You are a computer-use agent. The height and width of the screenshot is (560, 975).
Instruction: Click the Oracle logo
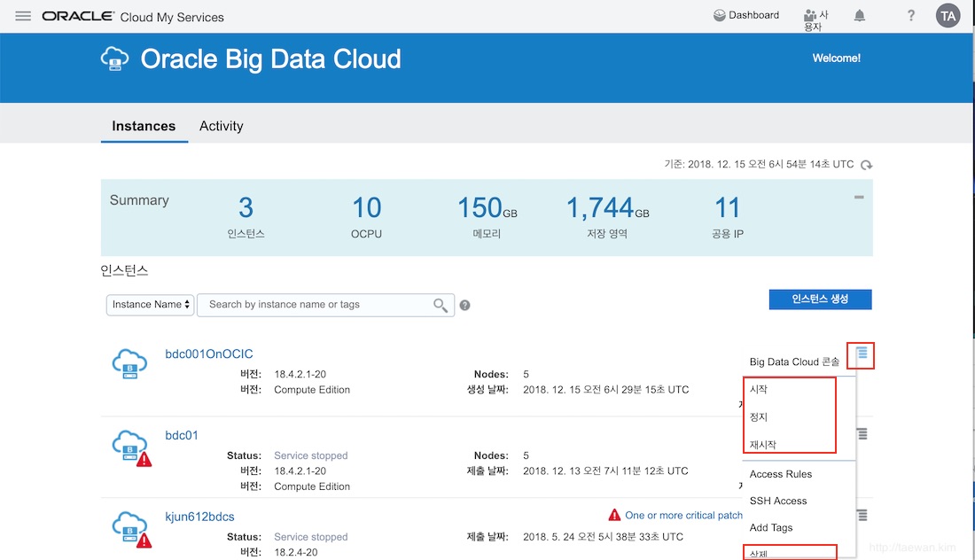[x=78, y=16]
